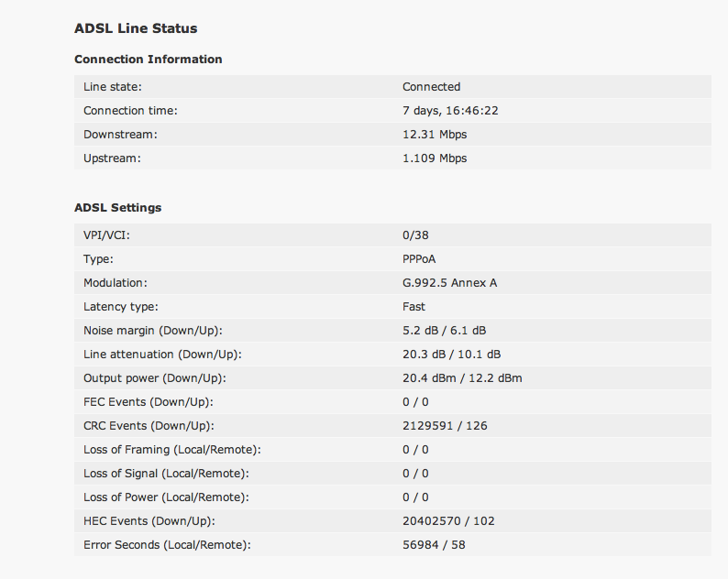Viewport: 728px width, 579px height.
Task: Click the HEC Events count 20402570 / 102
Action: pos(448,521)
